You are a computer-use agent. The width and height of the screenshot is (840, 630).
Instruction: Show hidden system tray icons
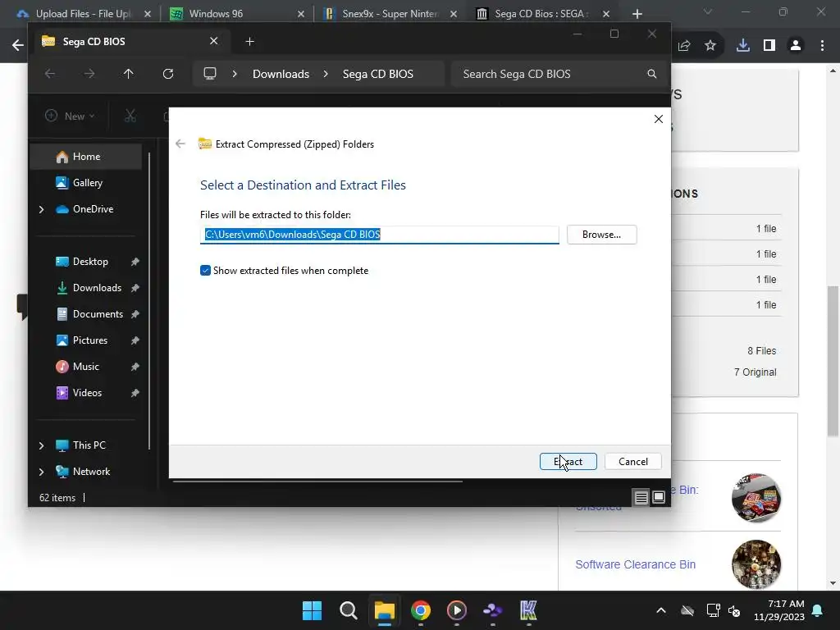pyautogui.click(x=661, y=610)
